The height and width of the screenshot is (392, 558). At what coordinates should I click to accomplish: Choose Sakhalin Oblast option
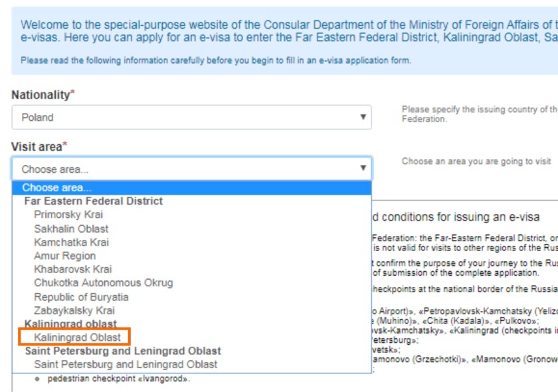pyautogui.click(x=71, y=229)
